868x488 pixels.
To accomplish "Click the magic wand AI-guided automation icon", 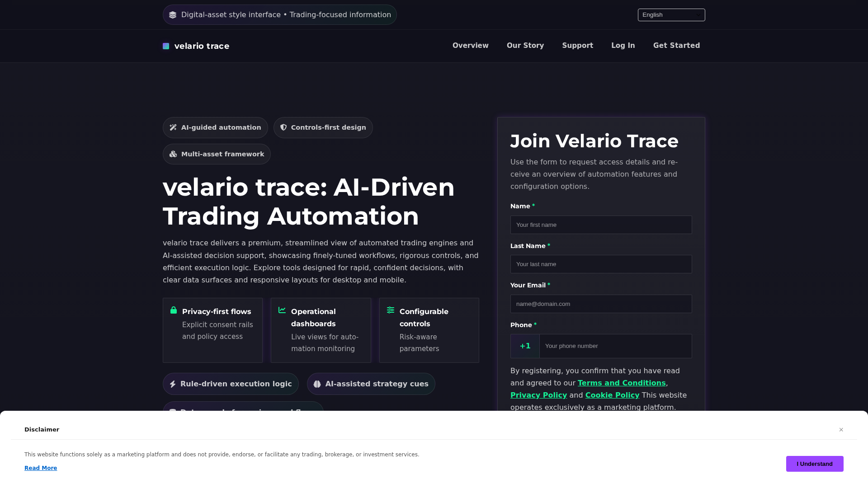I will 173,127.
